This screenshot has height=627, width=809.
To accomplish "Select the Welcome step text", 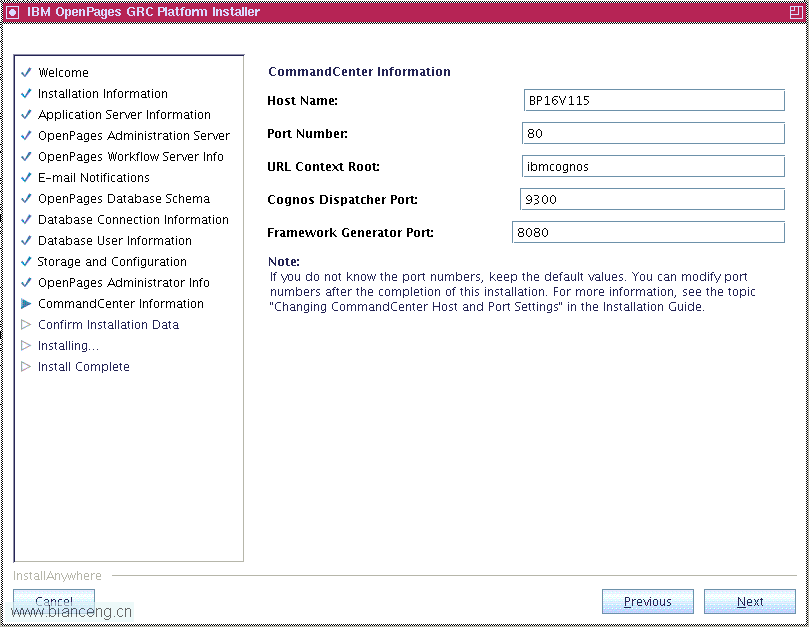I will point(63,72).
